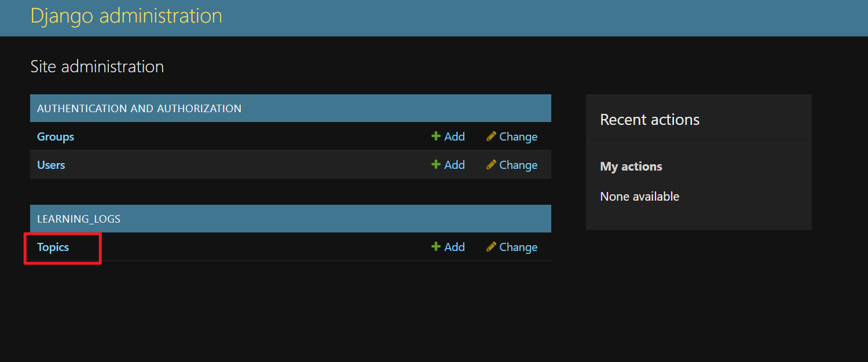Open the Topics model list
The width and height of the screenshot is (868, 362).
[x=53, y=247]
